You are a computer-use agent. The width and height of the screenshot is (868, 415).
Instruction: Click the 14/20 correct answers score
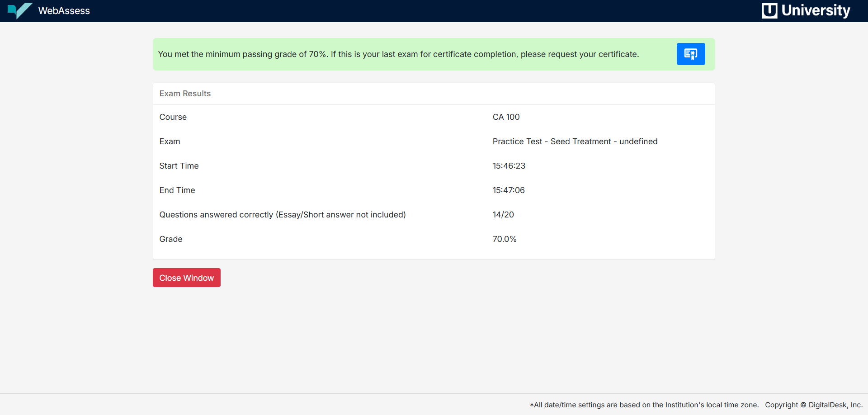[x=503, y=215]
